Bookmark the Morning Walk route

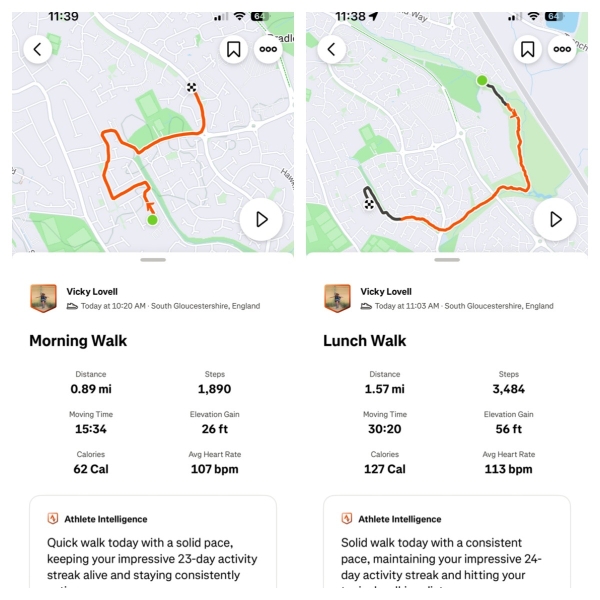[233, 49]
